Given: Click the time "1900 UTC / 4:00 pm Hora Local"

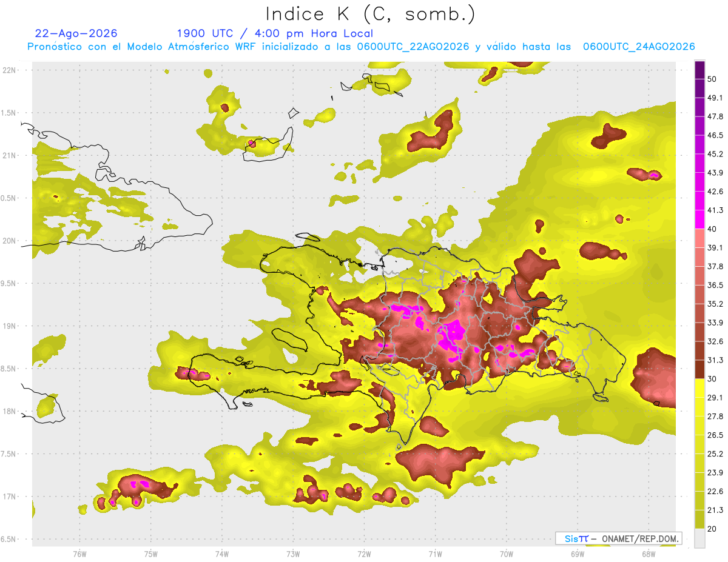Looking at the screenshot, I should (x=275, y=33).
